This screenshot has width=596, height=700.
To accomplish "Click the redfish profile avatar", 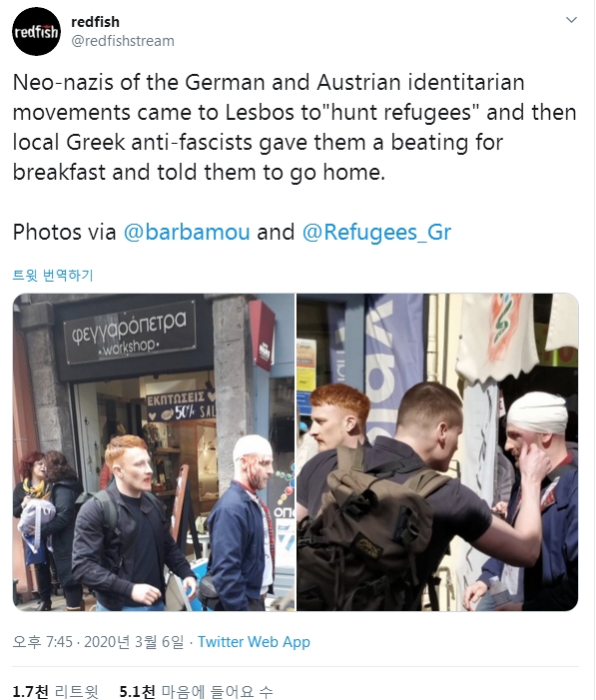I will 36,32.
